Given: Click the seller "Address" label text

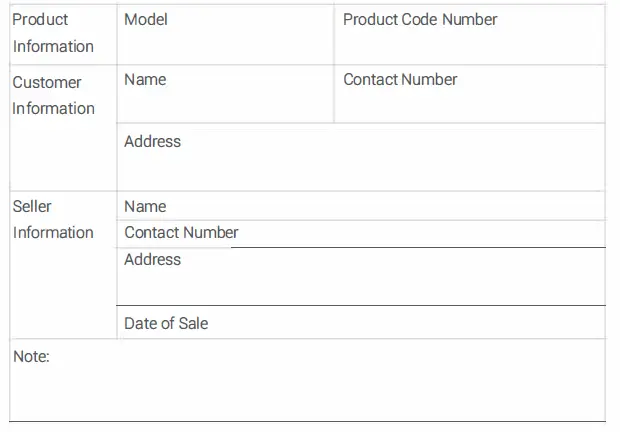Looking at the screenshot, I should click(x=152, y=259).
